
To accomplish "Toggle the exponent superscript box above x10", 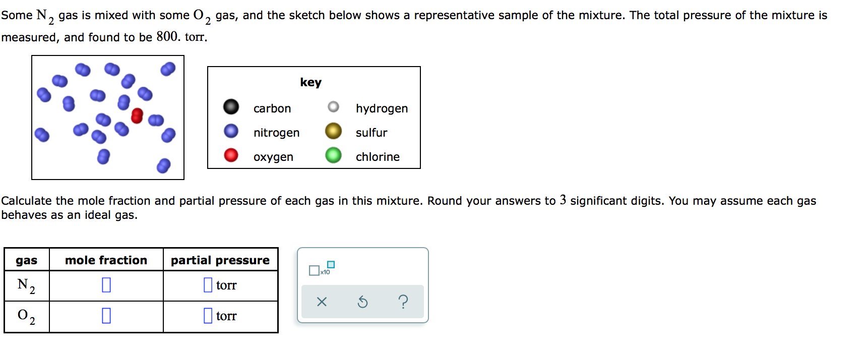I will pos(330,264).
